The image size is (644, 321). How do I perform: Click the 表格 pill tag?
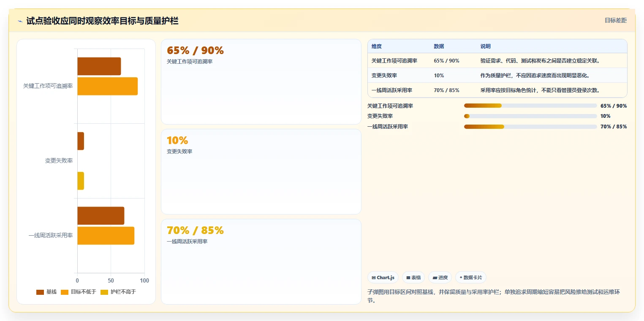pyautogui.click(x=413, y=277)
